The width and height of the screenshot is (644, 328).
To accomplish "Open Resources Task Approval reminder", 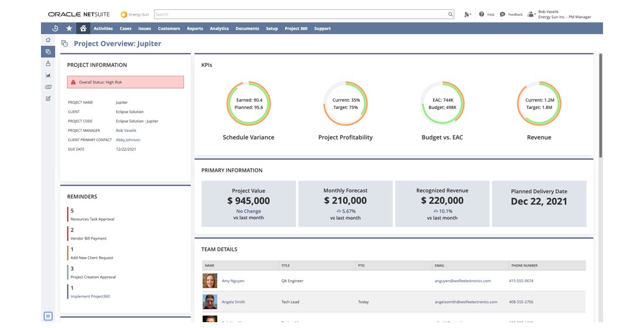I will pos(92,219).
